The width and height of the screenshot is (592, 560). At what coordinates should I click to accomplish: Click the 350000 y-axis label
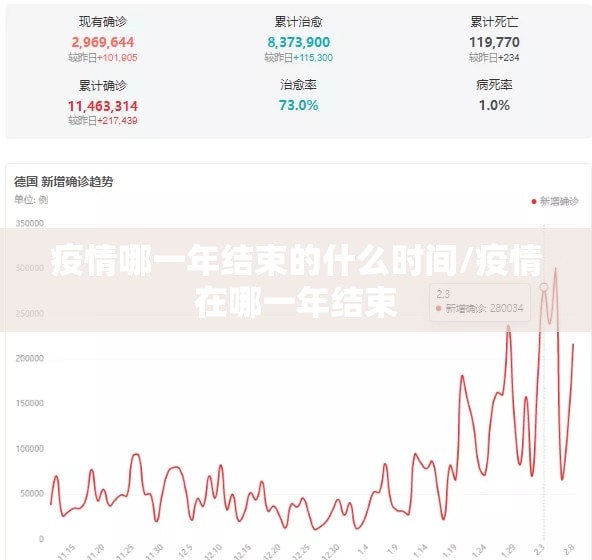[x=30, y=223]
